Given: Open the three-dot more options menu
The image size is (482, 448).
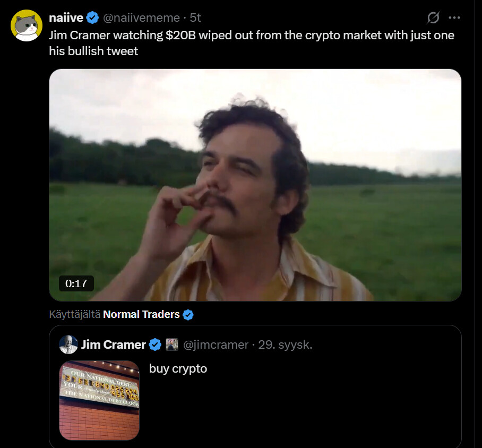Looking at the screenshot, I should (454, 18).
